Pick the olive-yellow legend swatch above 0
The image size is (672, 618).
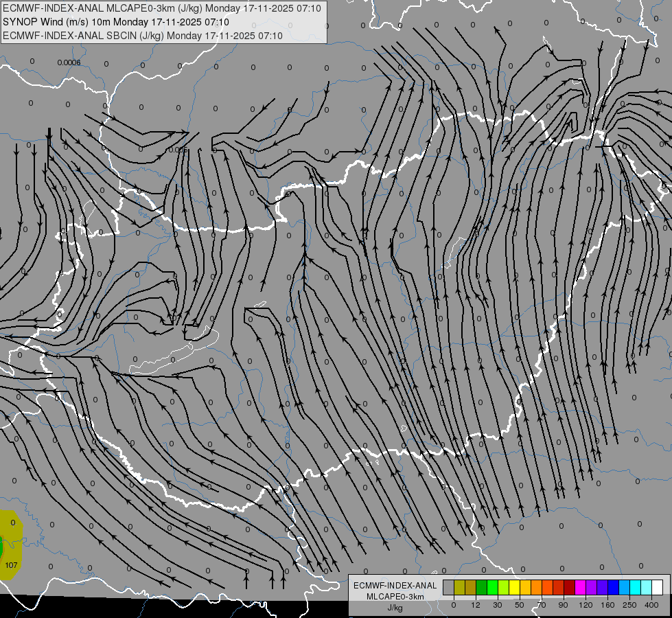(459, 587)
